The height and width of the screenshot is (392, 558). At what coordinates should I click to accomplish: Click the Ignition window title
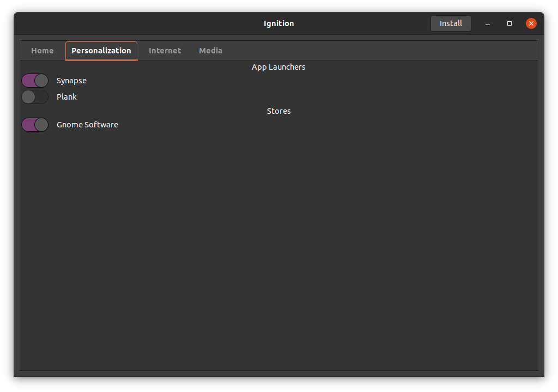pyautogui.click(x=278, y=23)
